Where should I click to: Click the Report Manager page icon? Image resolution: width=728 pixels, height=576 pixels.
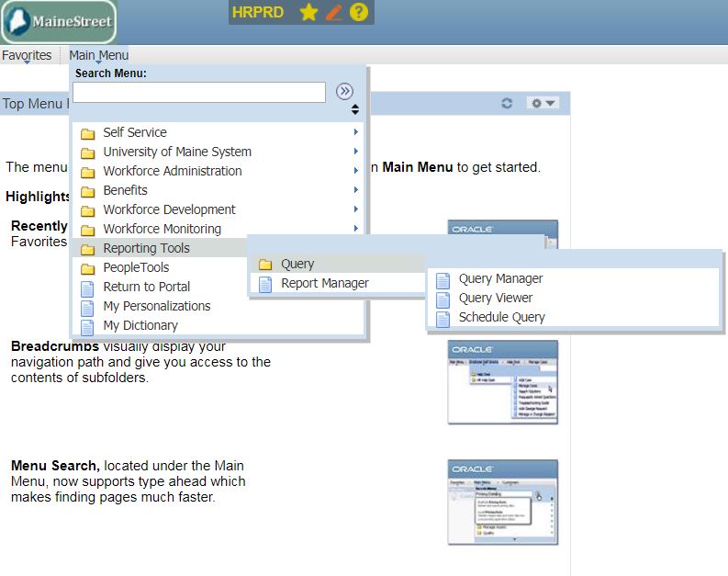(265, 284)
